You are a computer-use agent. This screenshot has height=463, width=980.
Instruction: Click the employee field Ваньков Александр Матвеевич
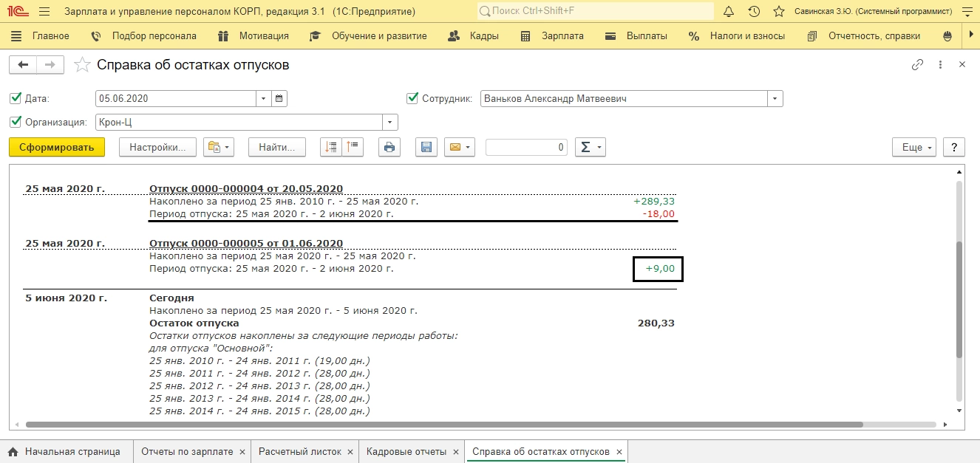(623, 98)
